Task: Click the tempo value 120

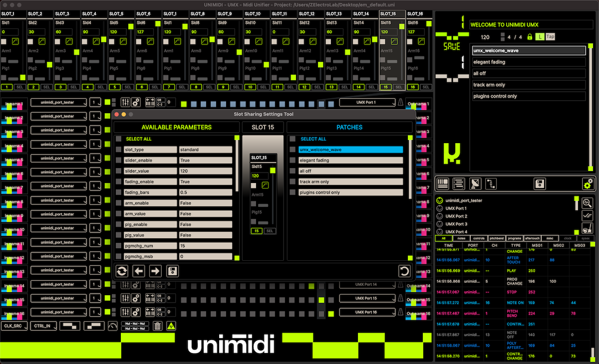Action: [485, 37]
